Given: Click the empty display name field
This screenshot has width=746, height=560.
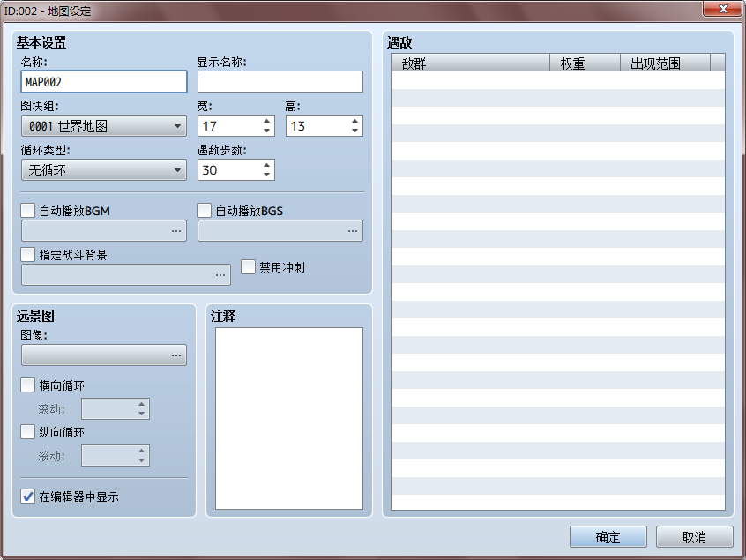Looking at the screenshot, I should 280,82.
